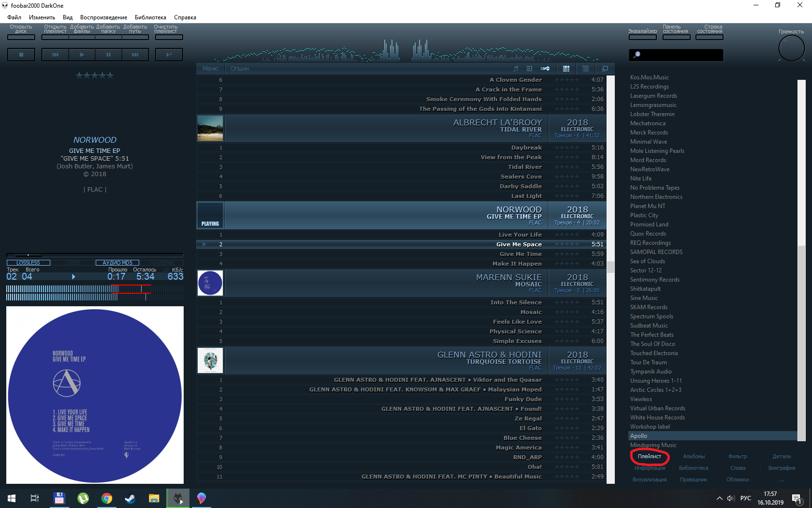The image size is (812, 508).
Task: Switch to plain list view icon
Action: [585, 69]
